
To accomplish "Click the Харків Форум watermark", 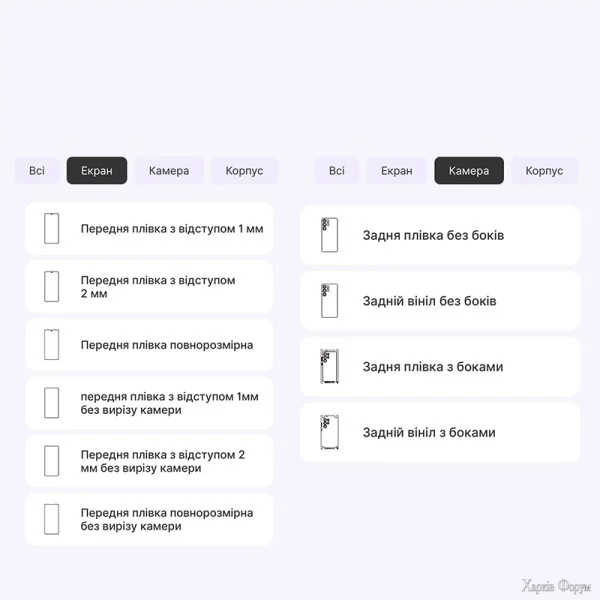I will pos(557,585).
